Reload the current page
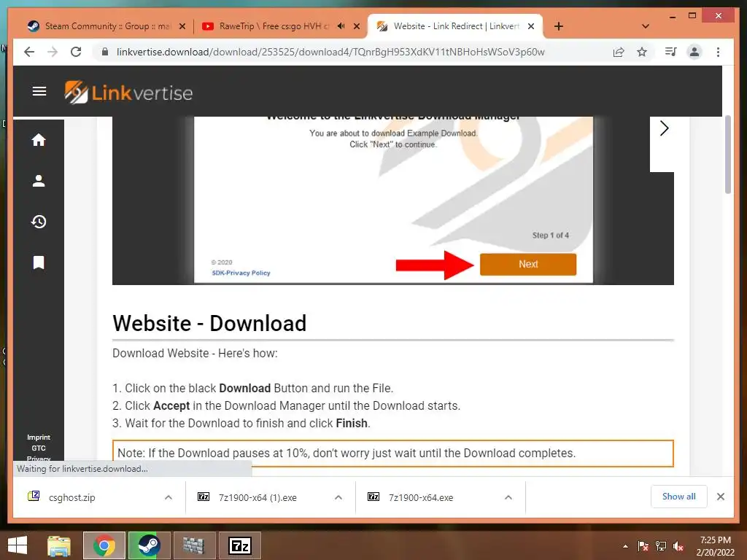 [x=76, y=52]
